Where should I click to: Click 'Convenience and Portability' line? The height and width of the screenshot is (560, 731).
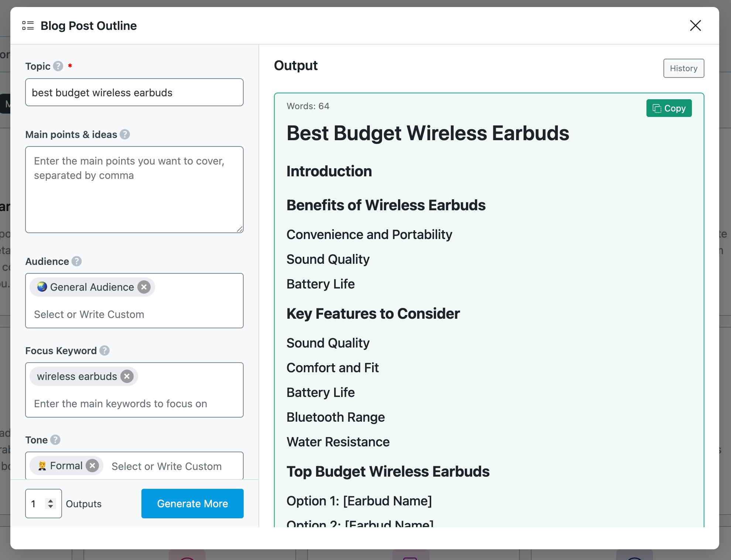(x=370, y=235)
